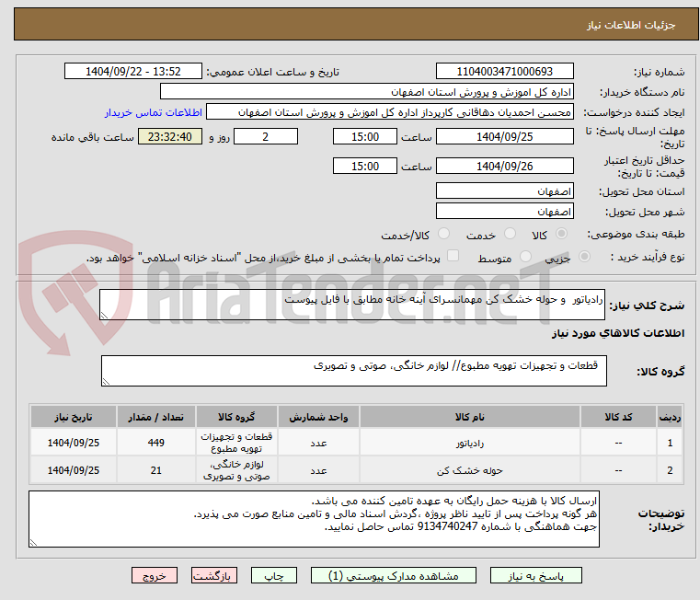The image size is (700, 600).
Task: Click the quantity cell 21
Action: (x=155, y=470)
